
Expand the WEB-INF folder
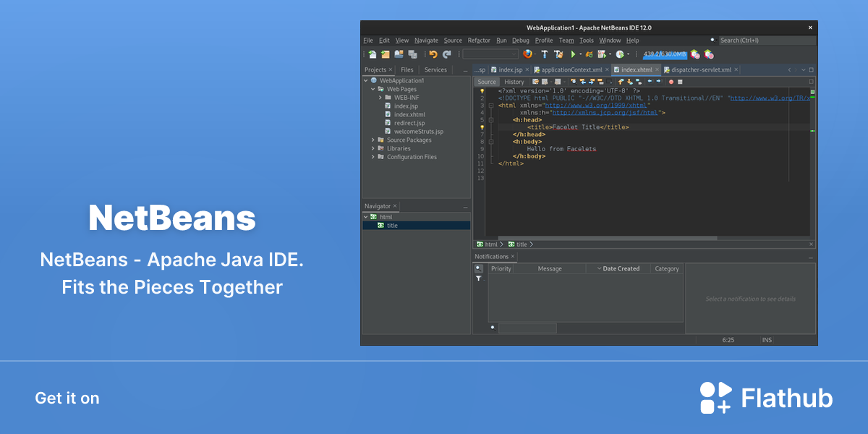[380, 98]
